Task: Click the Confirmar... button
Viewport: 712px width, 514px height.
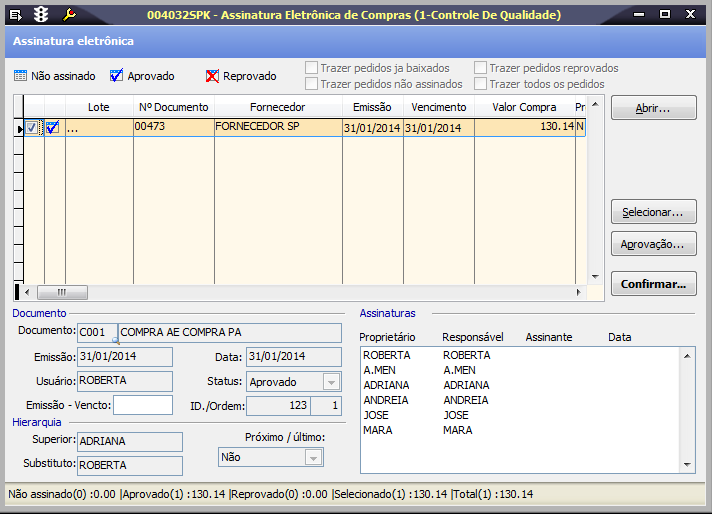Action: click(x=653, y=284)
